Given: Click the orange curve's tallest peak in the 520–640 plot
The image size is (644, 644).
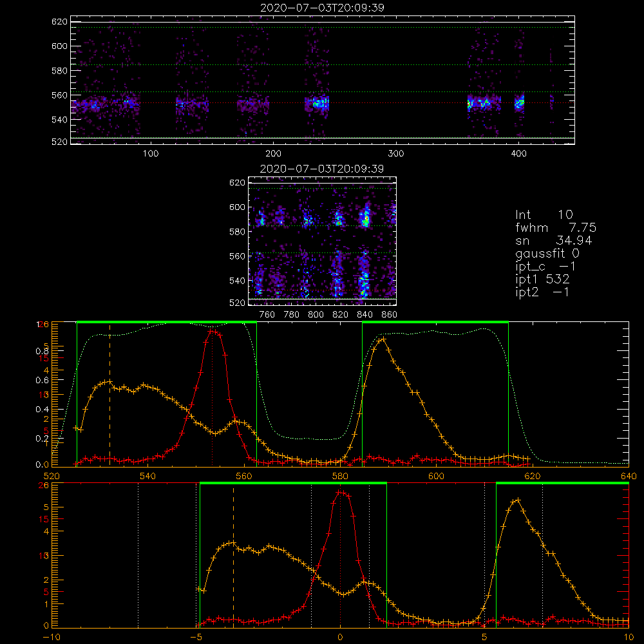Looking at the screenshot, I should point(383,339).
